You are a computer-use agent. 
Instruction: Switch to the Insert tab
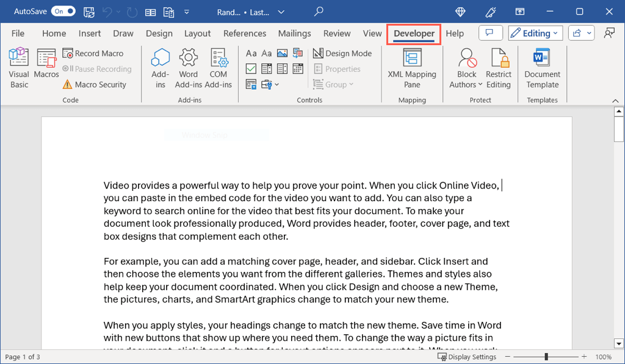click(90, 34)
